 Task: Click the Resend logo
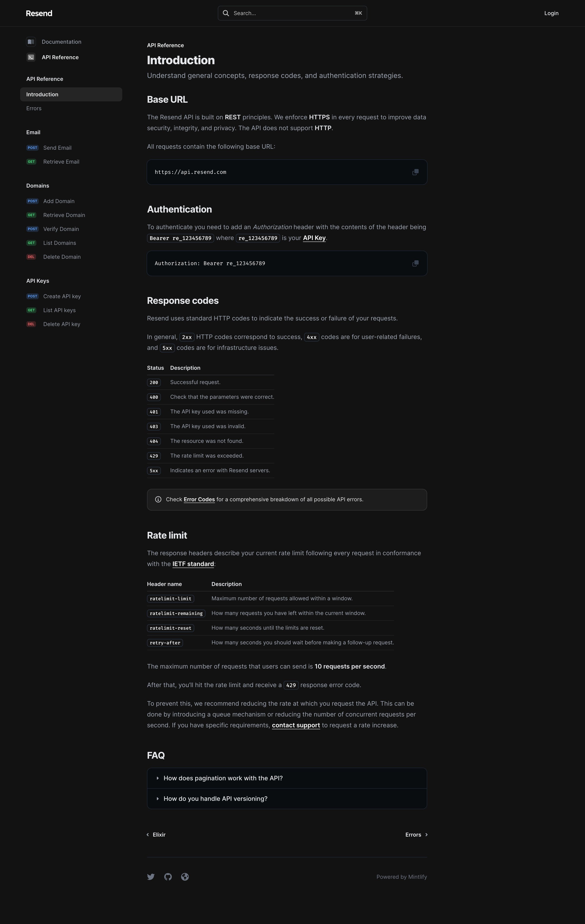coord(39,13)
